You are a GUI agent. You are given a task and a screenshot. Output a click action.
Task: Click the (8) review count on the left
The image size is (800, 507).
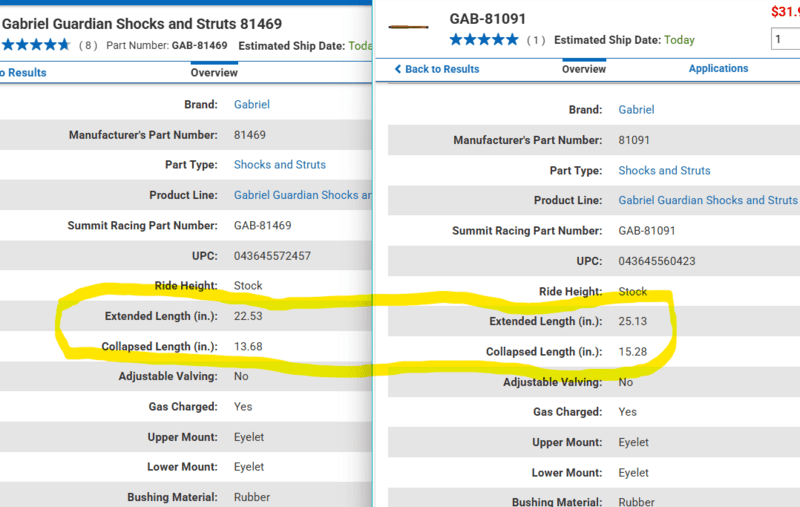88,46
